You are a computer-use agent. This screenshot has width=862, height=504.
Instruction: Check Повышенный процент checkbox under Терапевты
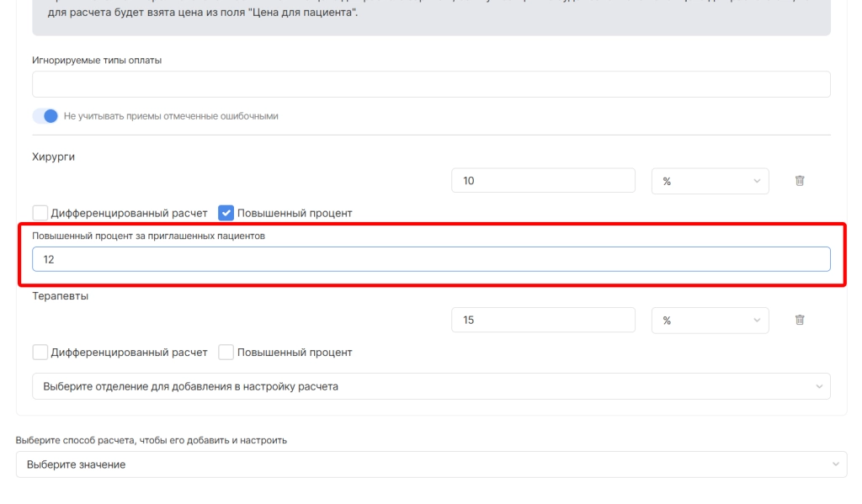(226, 353)
